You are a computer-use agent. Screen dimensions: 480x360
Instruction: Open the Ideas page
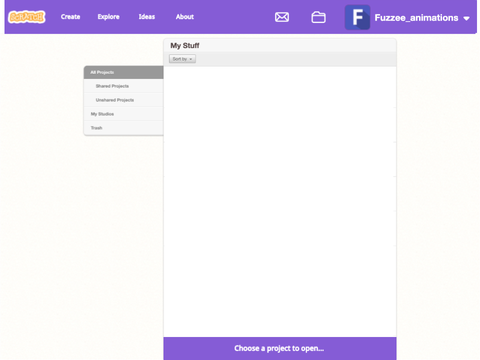click(x=147, y=17)
